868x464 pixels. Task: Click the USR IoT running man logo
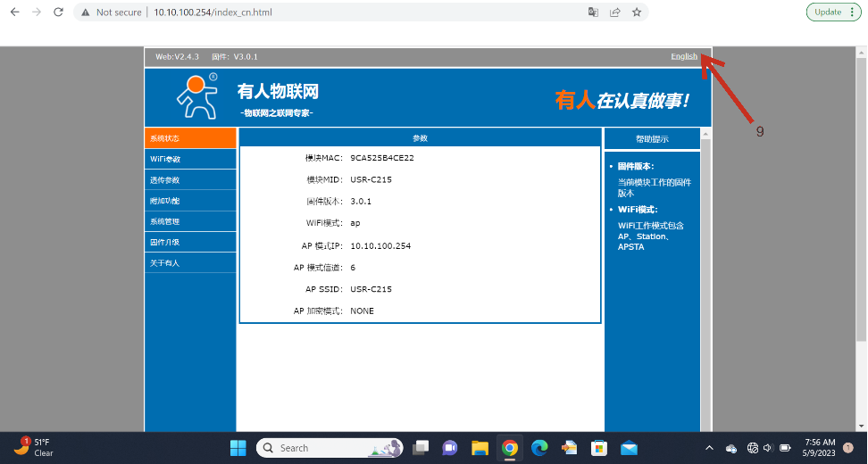coord(197,96)
